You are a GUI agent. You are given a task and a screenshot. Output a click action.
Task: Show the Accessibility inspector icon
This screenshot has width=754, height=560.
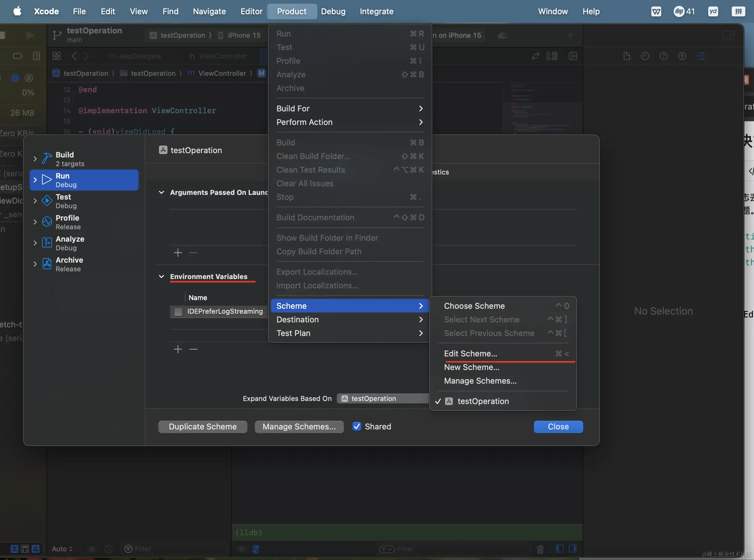pos(682,56)
